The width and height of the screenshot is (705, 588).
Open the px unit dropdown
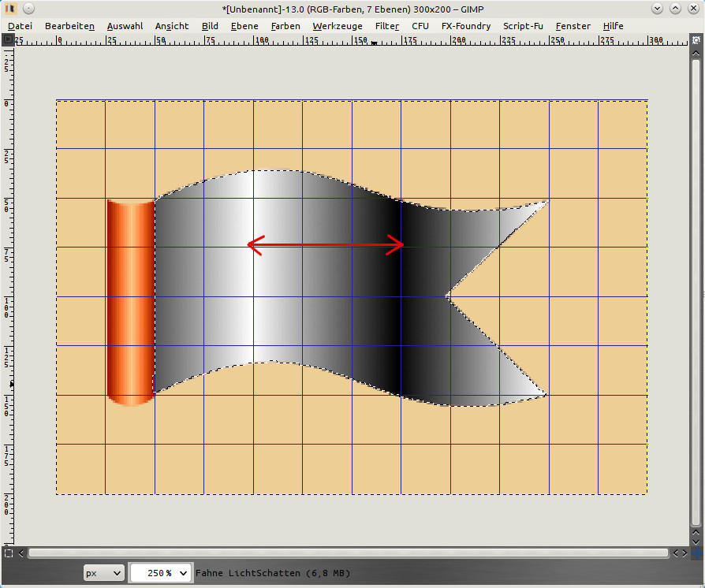click(104, 573)
